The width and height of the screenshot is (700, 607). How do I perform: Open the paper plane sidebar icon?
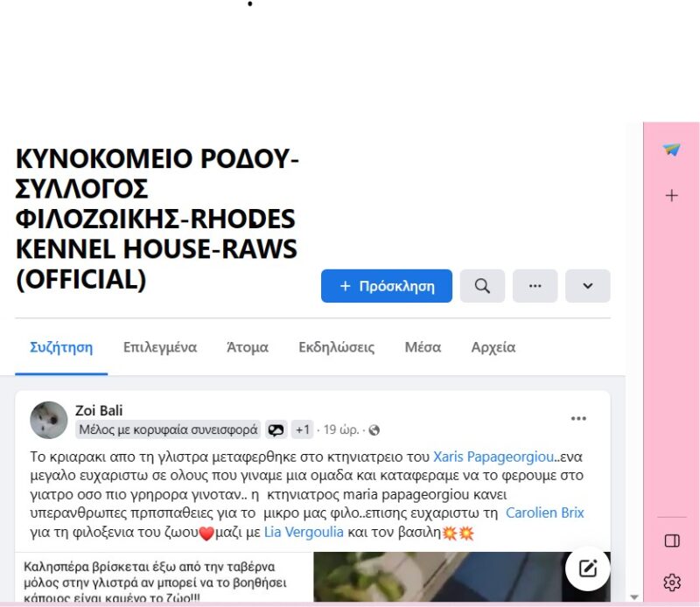[671, 150]
